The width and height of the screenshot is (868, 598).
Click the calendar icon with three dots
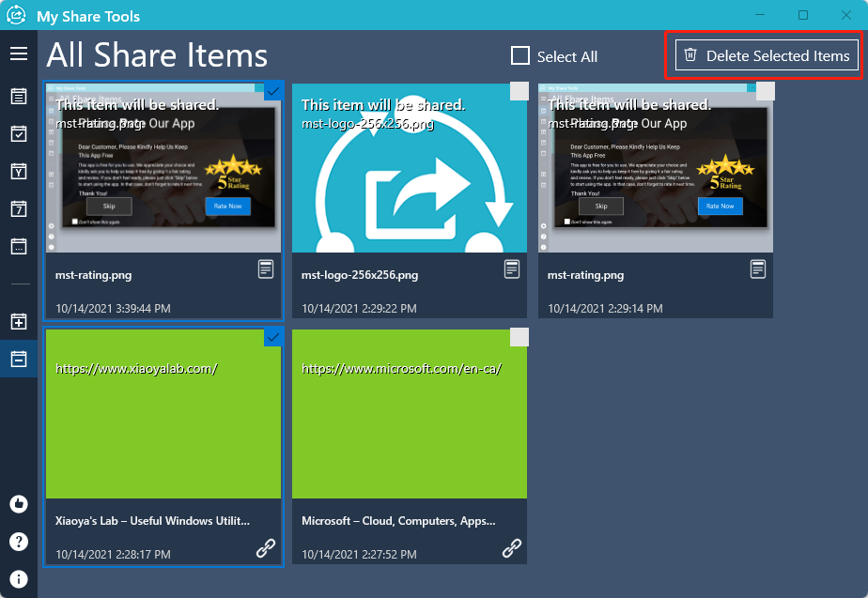[19, 246]
